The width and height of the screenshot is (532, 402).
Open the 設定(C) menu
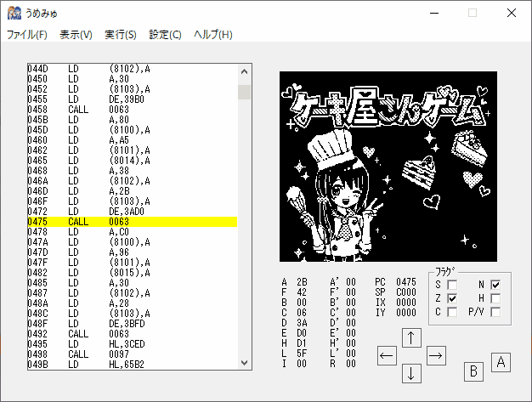click(165, 35)
